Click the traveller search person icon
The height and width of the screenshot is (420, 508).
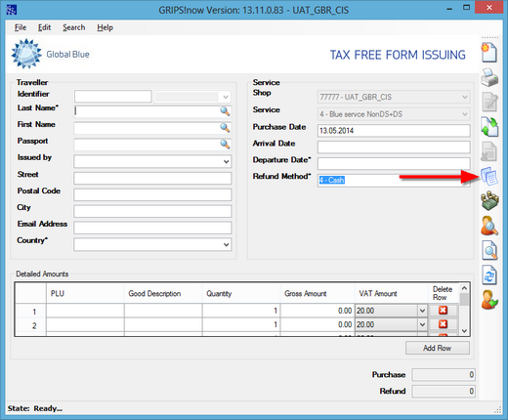click(x=489, y=226)
